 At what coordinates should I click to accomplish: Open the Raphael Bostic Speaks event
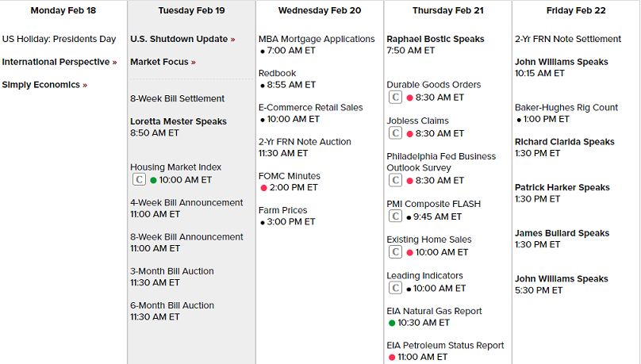[435, 39]
